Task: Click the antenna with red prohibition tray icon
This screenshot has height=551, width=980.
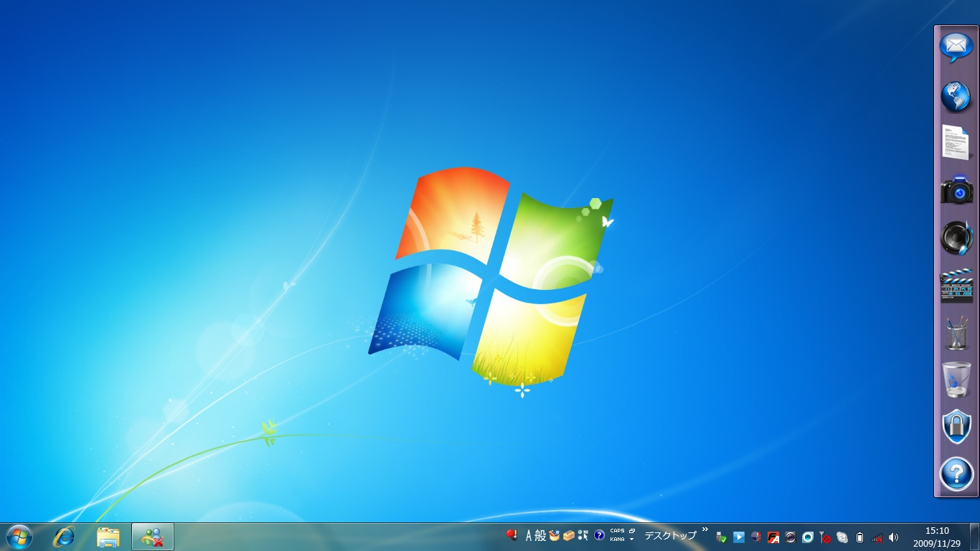Action: 825,537
